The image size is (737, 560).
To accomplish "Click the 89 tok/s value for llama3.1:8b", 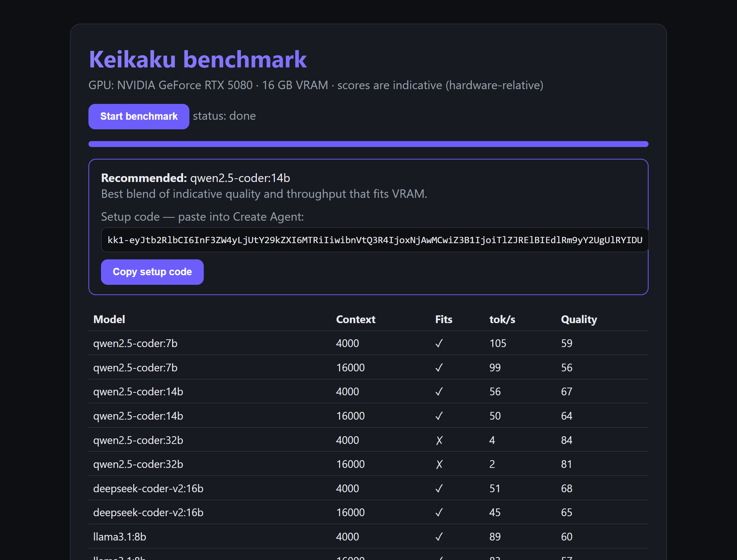I will [495, 537].
